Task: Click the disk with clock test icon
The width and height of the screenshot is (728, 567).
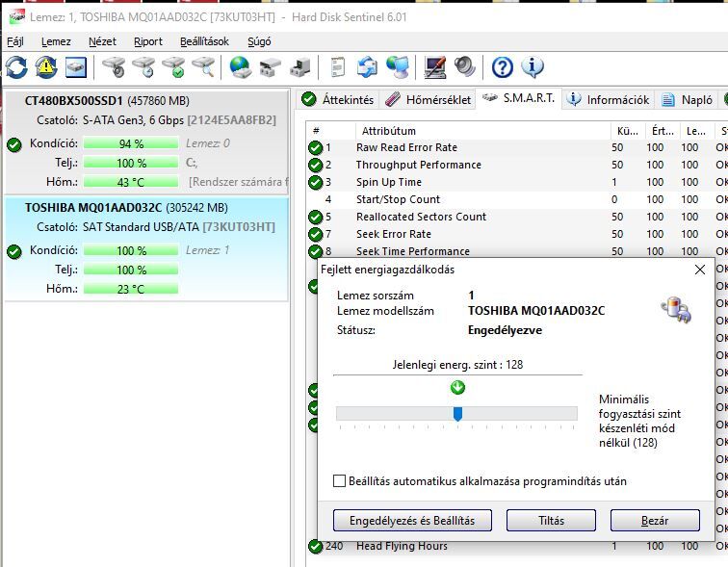Action: coord(143,67)
